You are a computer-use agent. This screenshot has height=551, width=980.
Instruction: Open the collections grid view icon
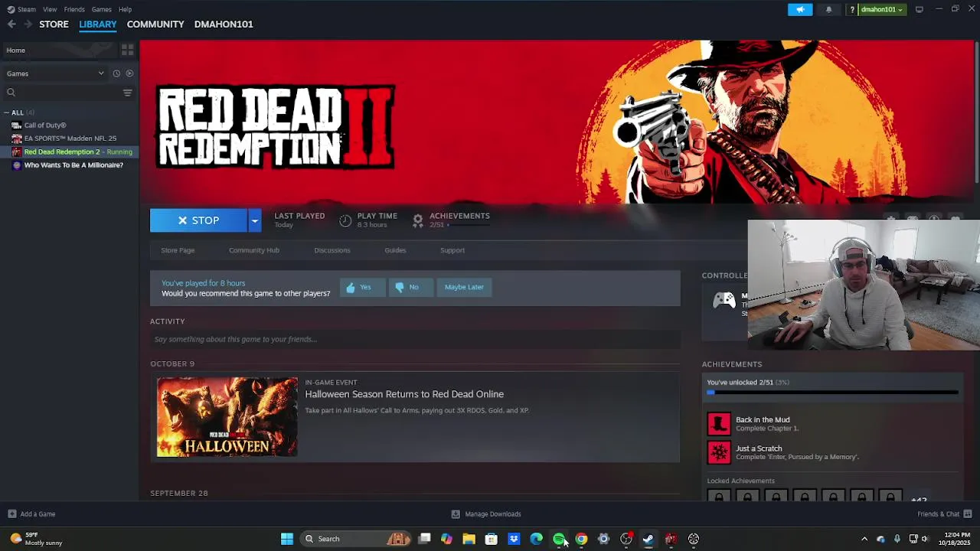pos(127,50)
